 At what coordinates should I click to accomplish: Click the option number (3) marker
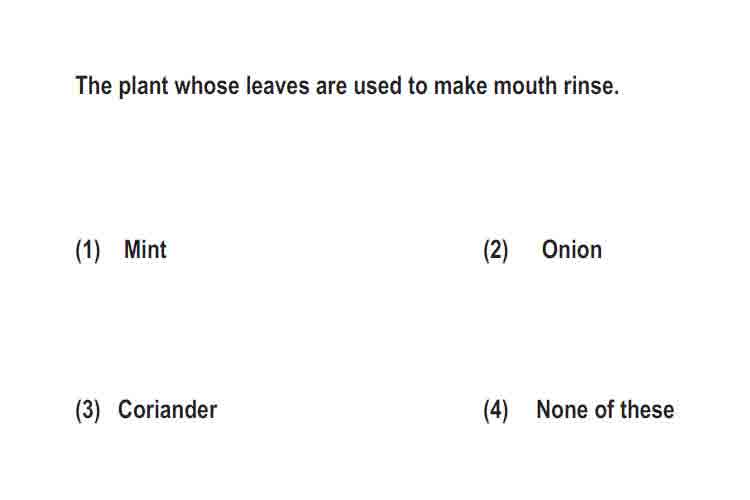(x=88, y=411)
